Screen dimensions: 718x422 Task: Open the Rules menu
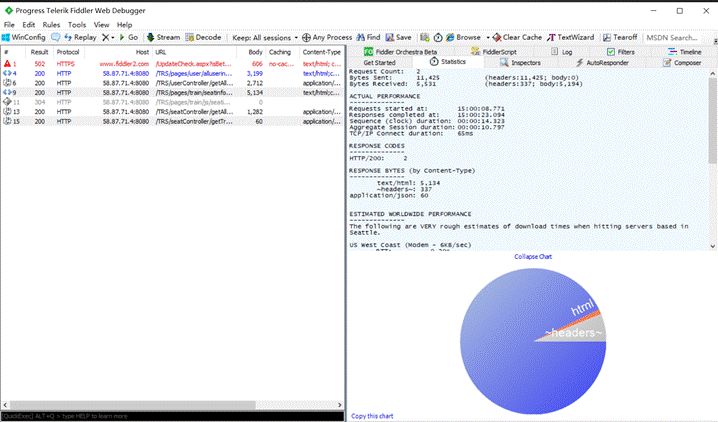point(51,25)
